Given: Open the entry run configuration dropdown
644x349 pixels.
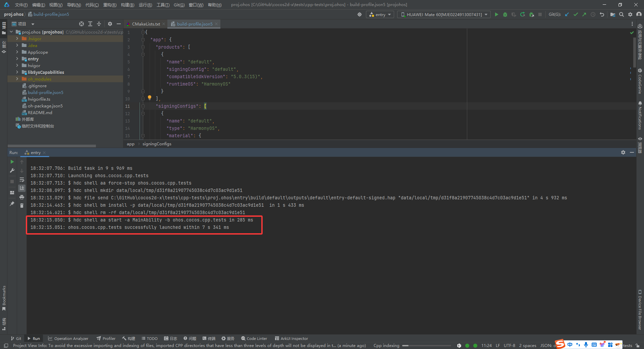Looking at the screenshot, I should [380, 14].
